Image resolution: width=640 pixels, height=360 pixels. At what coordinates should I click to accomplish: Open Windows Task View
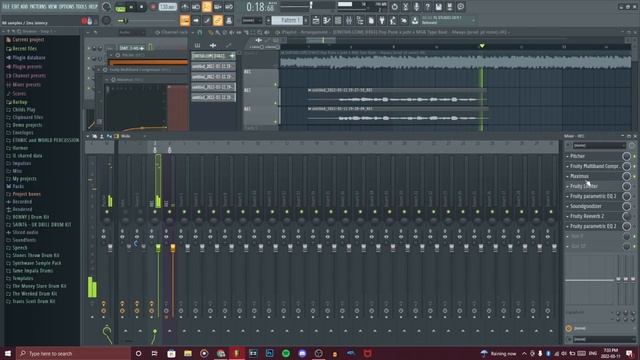[x=155, y=353]
